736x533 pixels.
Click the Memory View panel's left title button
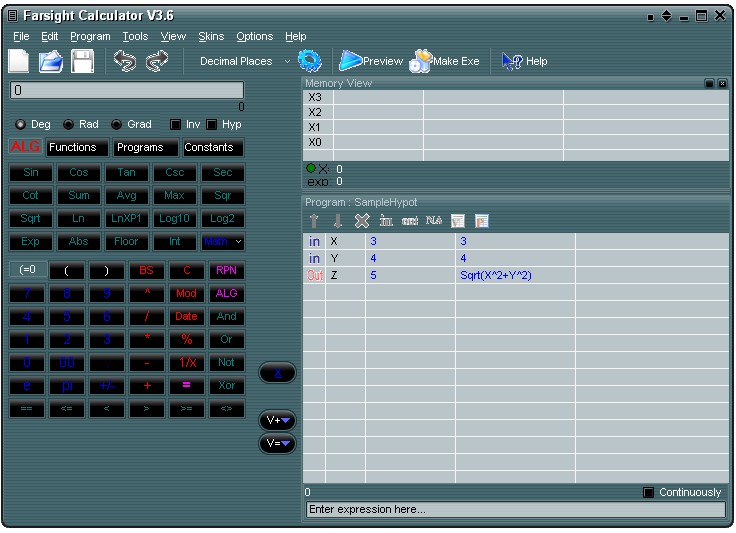(x=709, y=84)
